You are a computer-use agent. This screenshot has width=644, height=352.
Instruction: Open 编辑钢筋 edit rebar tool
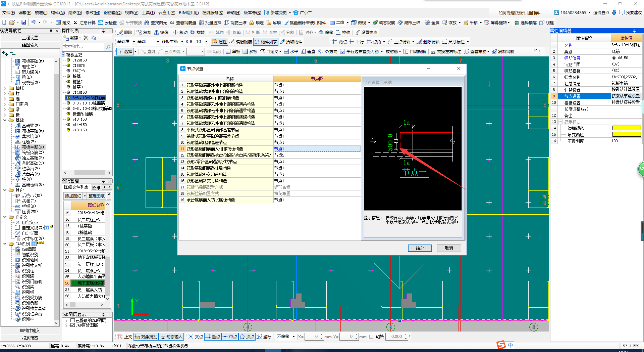click(x=240, y=42)
